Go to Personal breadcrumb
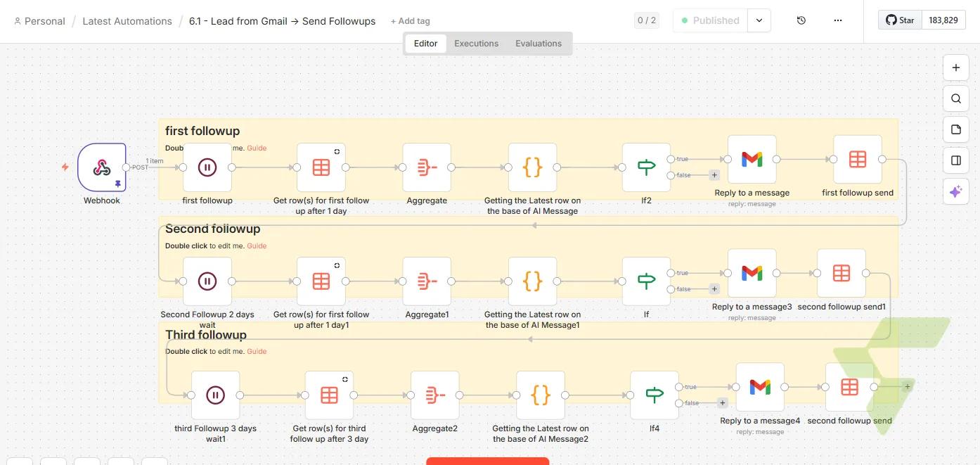 pyautogui.click(x=39, y=21)
